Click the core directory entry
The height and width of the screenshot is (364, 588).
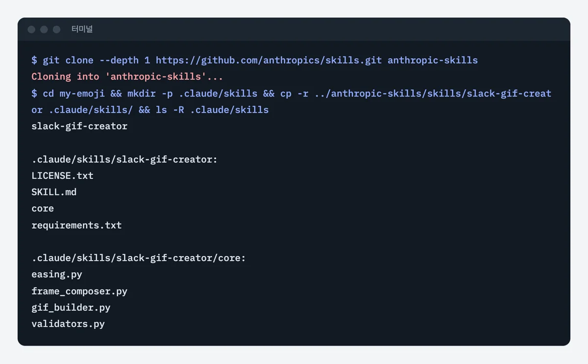[43, 208]
